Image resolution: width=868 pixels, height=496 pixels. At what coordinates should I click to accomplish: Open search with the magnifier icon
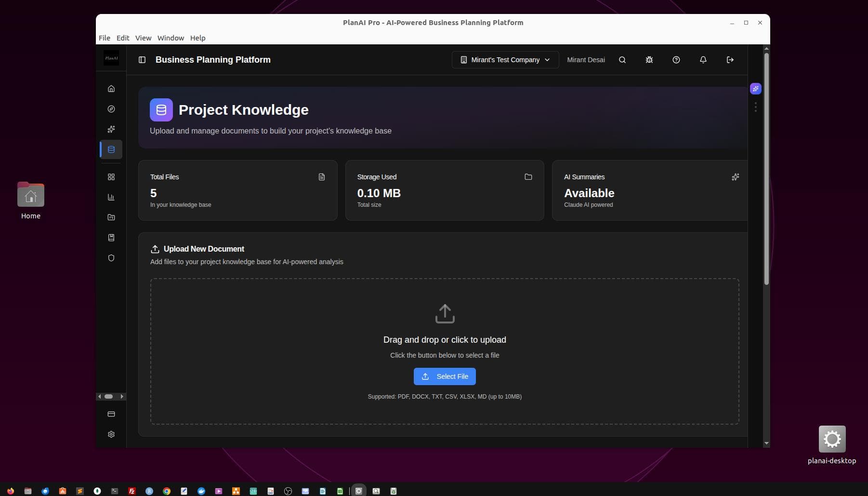pos(622,60)
